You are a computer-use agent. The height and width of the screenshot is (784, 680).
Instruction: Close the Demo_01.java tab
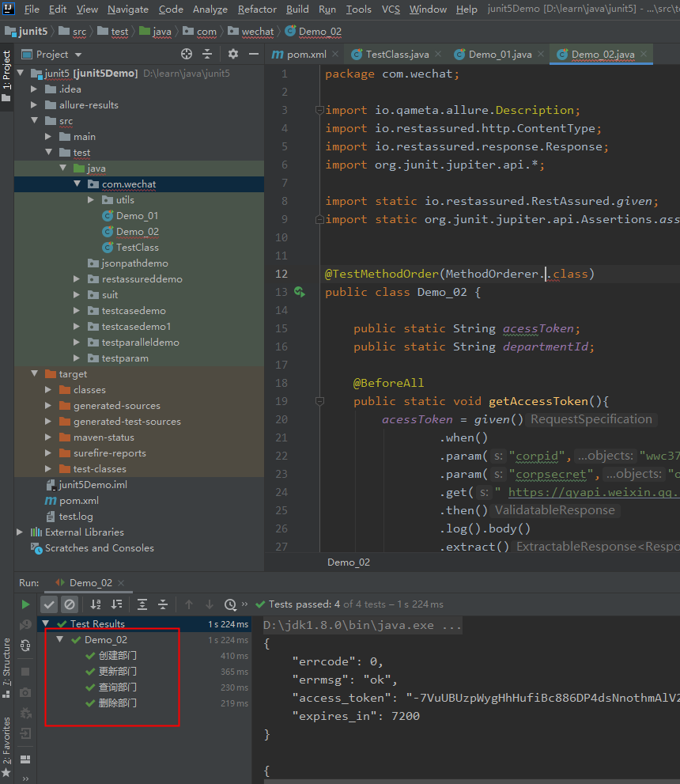click(x=541, y=54)
